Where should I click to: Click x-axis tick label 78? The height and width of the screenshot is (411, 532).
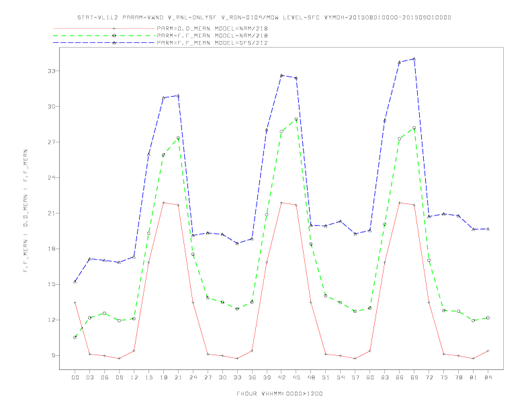[x=458, y=377]
